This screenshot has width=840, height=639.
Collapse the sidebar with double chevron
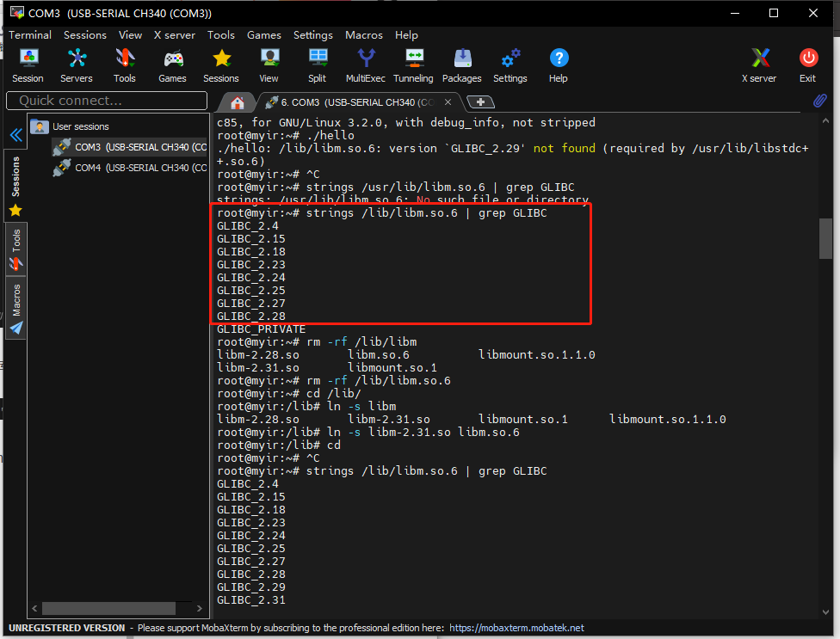click(16, 135)
